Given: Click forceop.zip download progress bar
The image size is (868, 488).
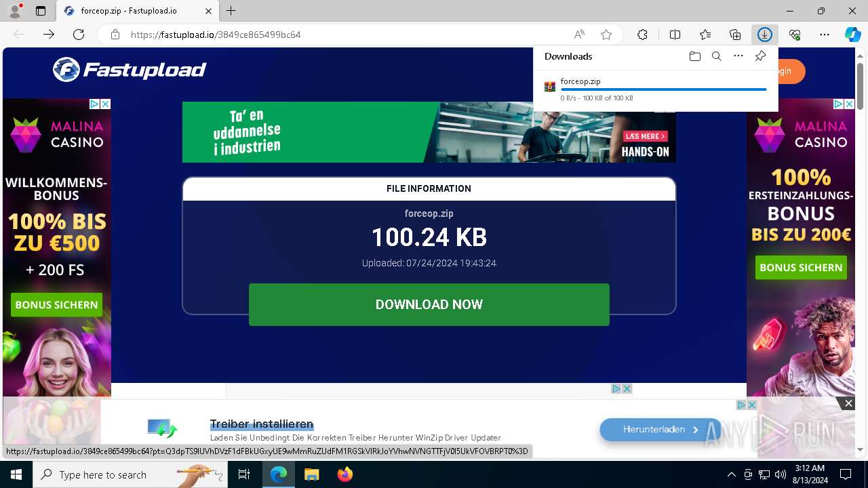Looking at the screenshot, I should tap(663, 89).
